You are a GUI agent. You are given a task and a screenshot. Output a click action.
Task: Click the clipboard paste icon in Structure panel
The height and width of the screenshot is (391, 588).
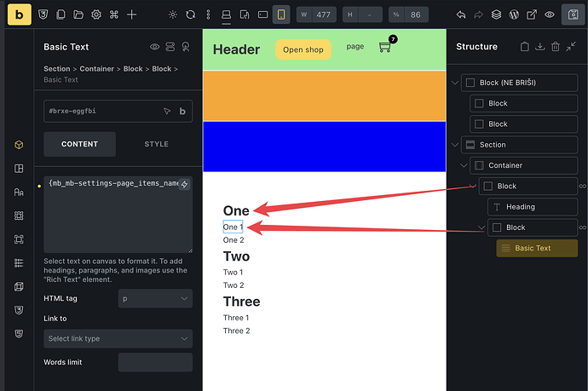tap(525, 47)
